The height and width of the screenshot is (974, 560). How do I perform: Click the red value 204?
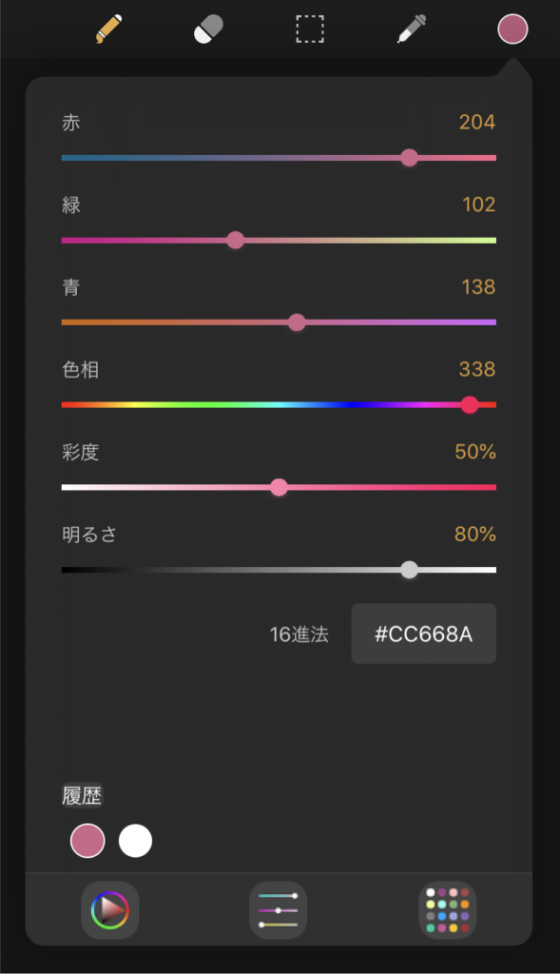[476, 122]
